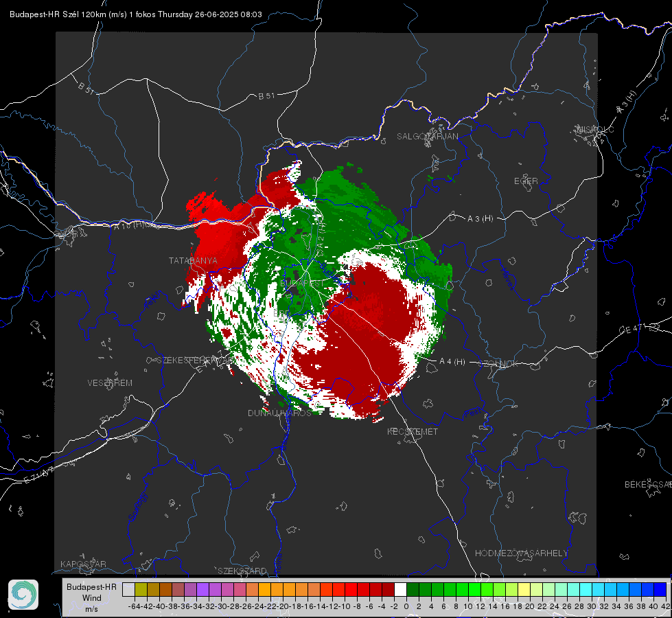Choose the pale mint swatch between 24 and 26
This screenshot has height=618, width=672.
click(561, 589)
